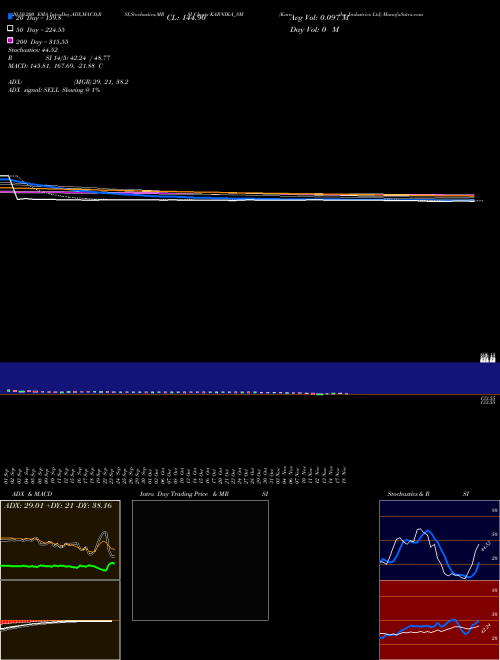Click the ADX signal: SELL text
The height and width of the screenshot is (660, 500).
[x=54, y=90]
